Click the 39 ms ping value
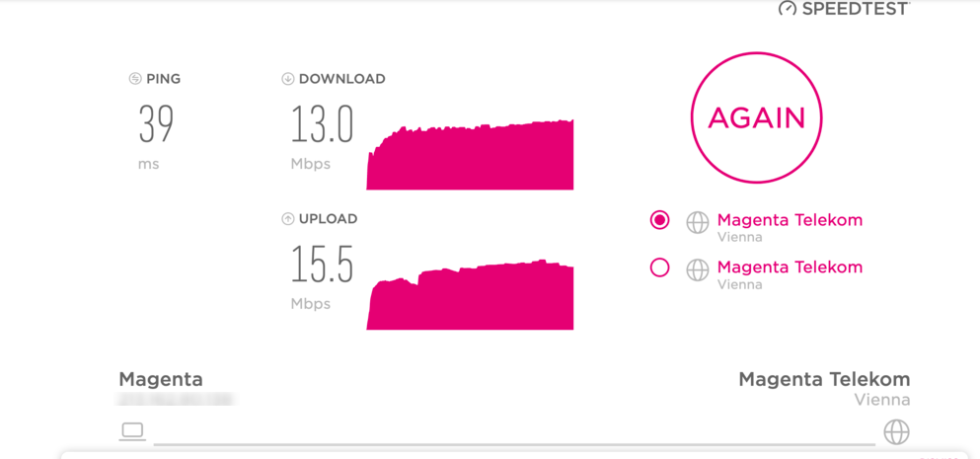The image size is (980, 459). click(x=156, y=124)
